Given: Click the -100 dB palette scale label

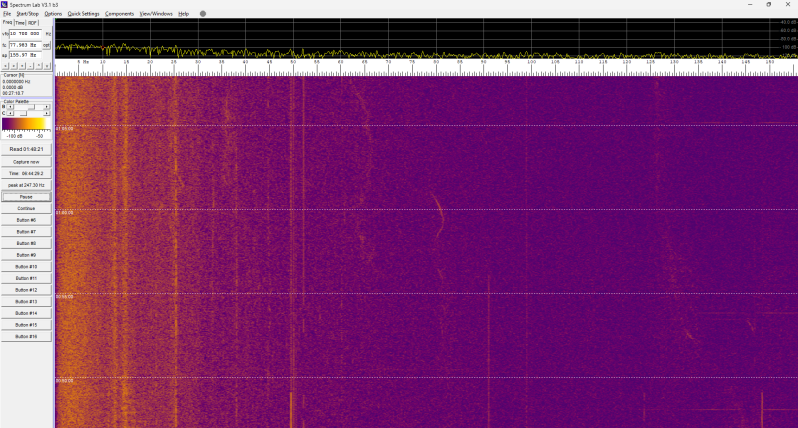Looking at the screenshot, I should click(14, 136).
